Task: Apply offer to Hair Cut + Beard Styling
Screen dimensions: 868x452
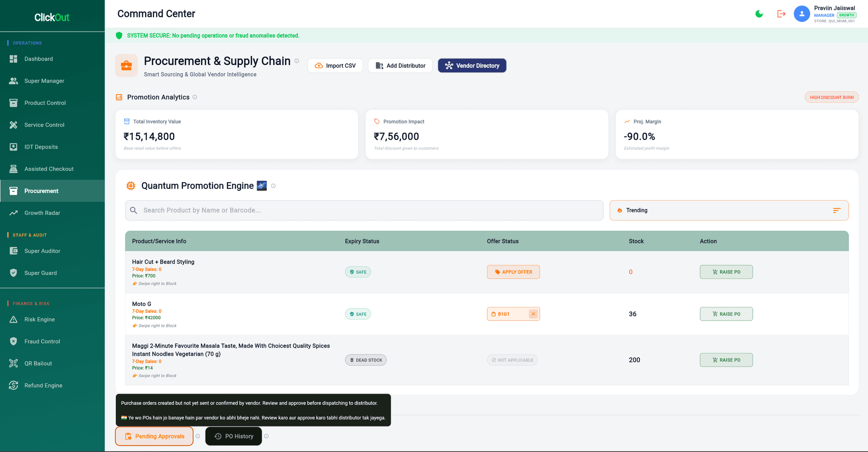Action: coord(513,272)
